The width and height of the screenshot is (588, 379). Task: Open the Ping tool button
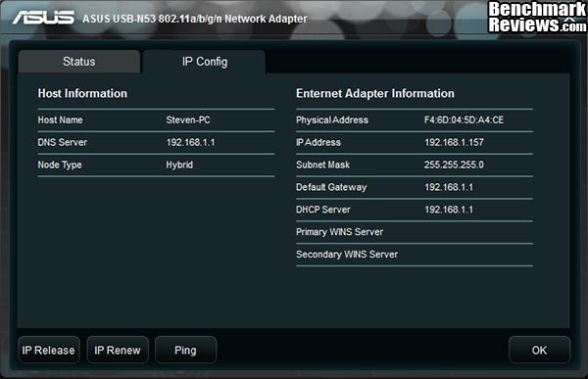click(185, 350)
